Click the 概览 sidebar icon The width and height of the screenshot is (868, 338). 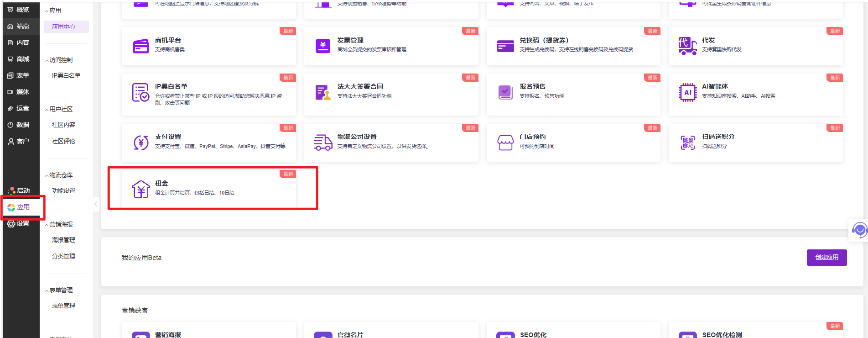(10, 10)
